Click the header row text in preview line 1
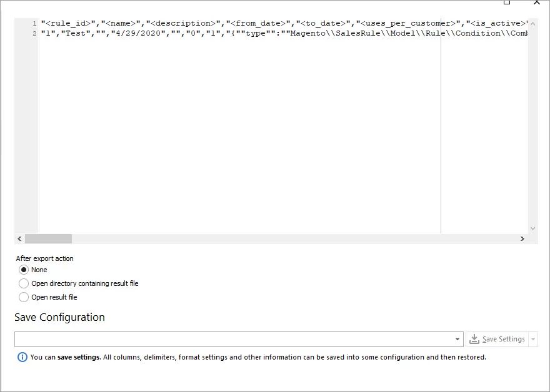 284,24
